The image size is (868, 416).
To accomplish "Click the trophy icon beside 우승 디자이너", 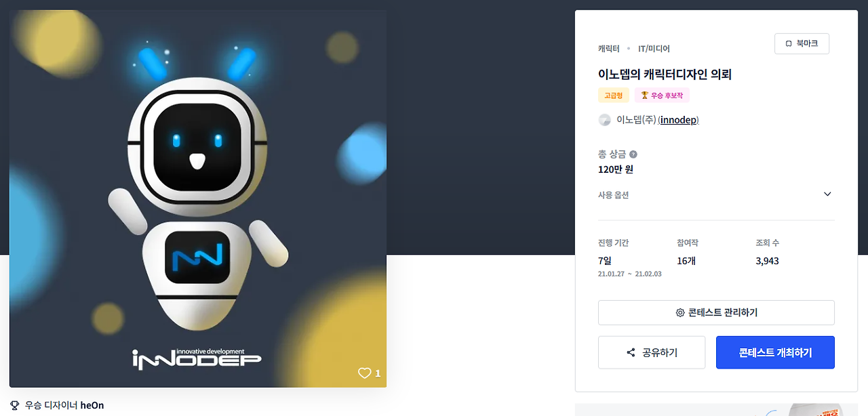I will click(15, 405).
